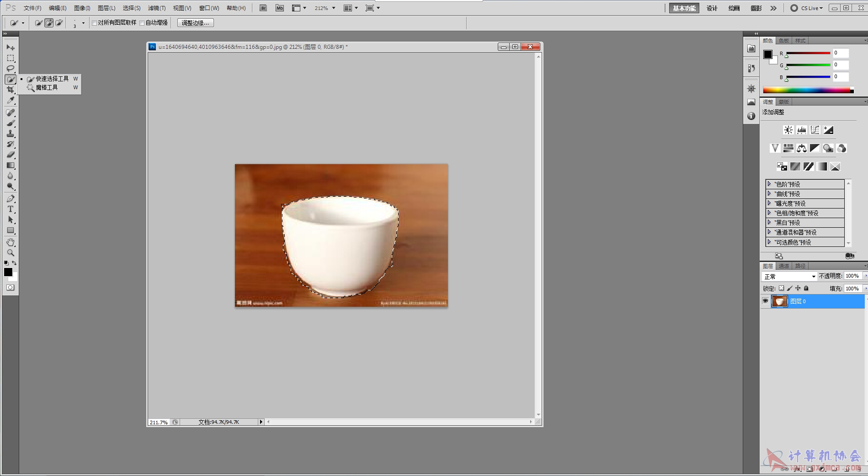Toggle lock image pixels brush icon
868x476 pixels.
[x=790, y=288]
